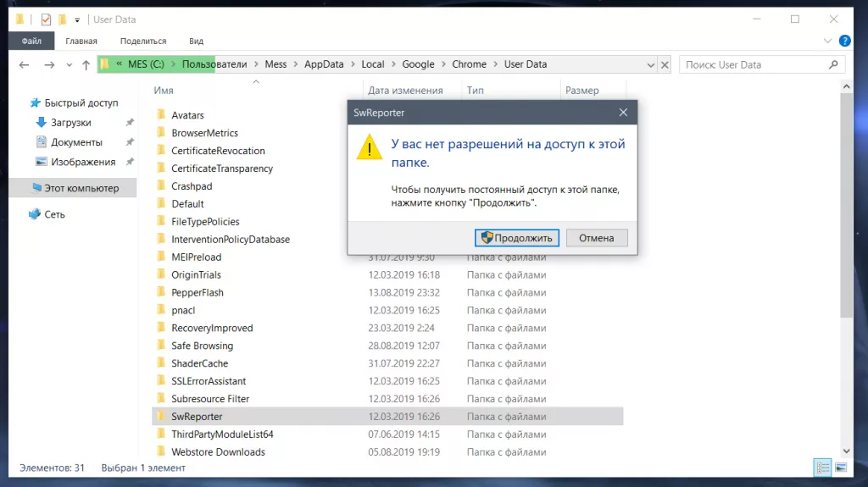Open the Quick Access Toolbar customize dropdown arrow

pos(77,20)
